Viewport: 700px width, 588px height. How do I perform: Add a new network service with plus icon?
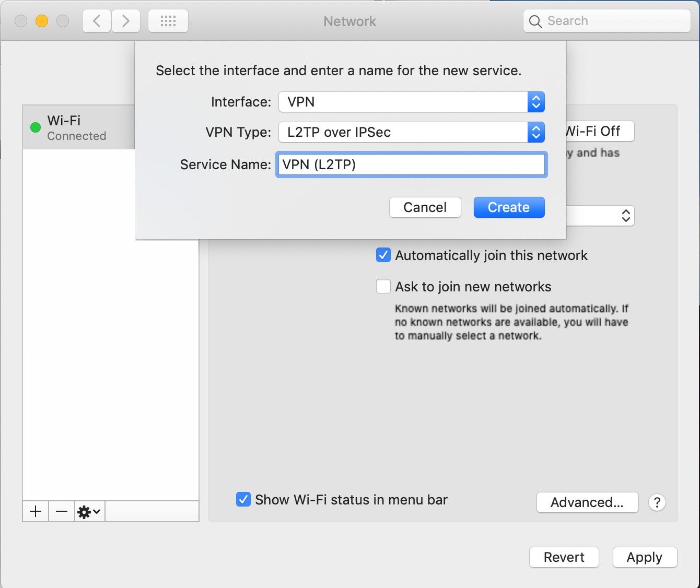35,511
